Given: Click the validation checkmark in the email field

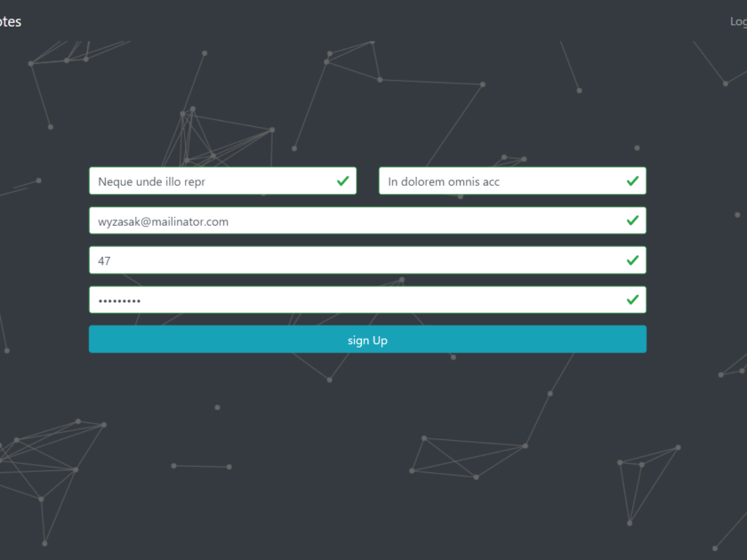Looking at the screenshot, I should point(632,220).
